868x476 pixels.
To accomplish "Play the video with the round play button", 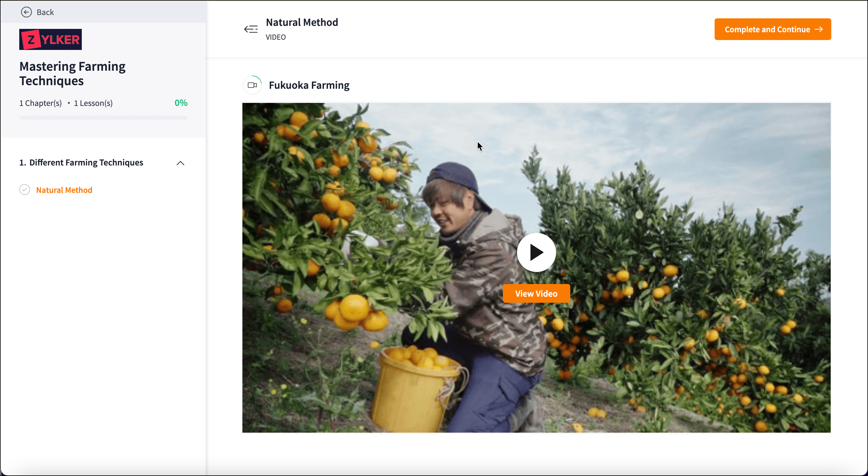I will click(537, 252).
